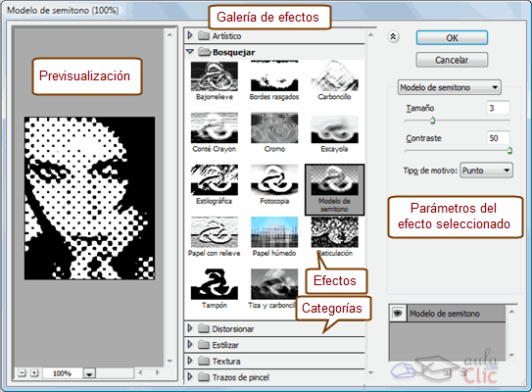
Task: Open the zoom percentage dropdown arrow
Action: (x=89, y=373)
